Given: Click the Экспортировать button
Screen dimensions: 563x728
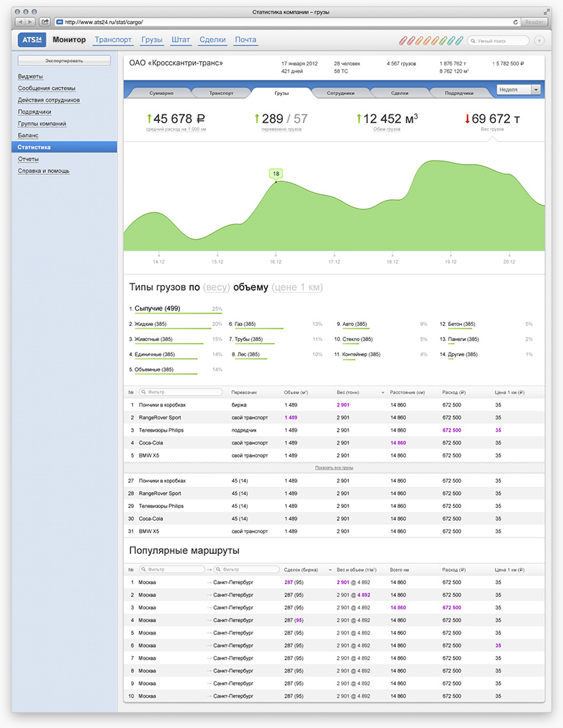Looking at the screenshot, I should pyautogui.click(x=64, y=60).
